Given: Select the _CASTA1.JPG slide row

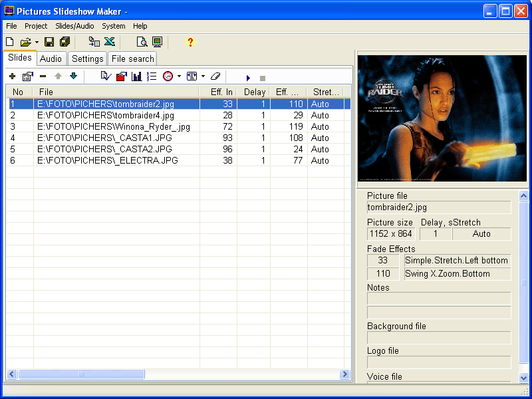Looking at the screenshot, I should (178, 138).
